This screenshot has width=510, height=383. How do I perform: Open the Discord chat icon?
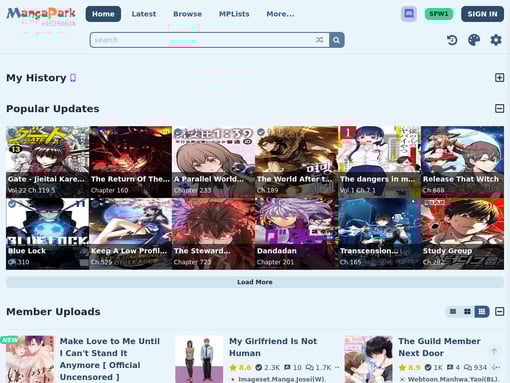[409, 14]
